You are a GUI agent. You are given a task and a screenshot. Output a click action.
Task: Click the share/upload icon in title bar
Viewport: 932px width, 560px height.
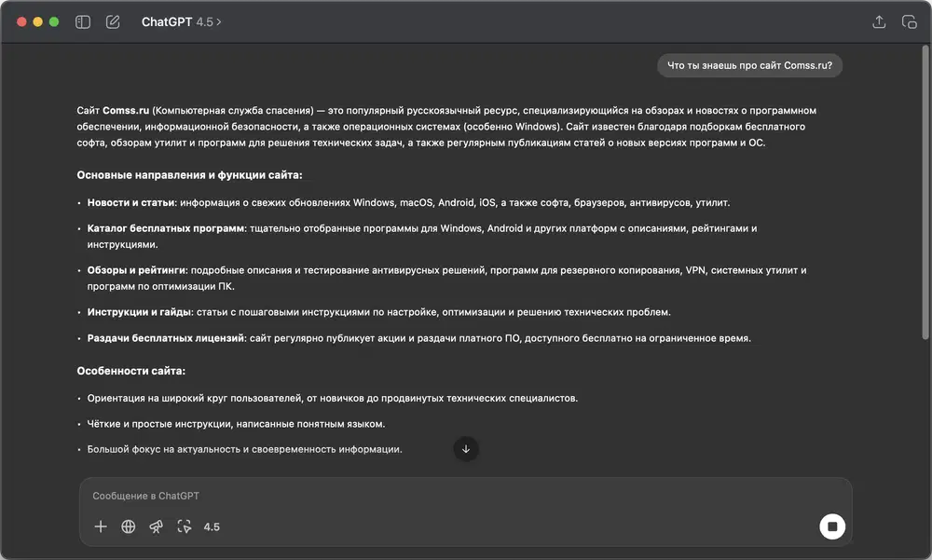coord(878,22)
